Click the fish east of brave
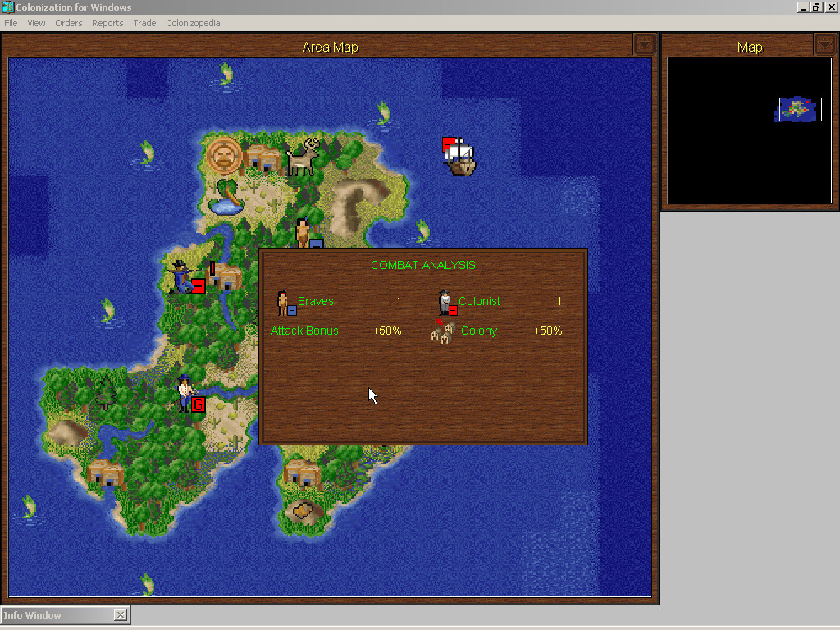Viewport: 840px width, 630px height. (422, 231)
